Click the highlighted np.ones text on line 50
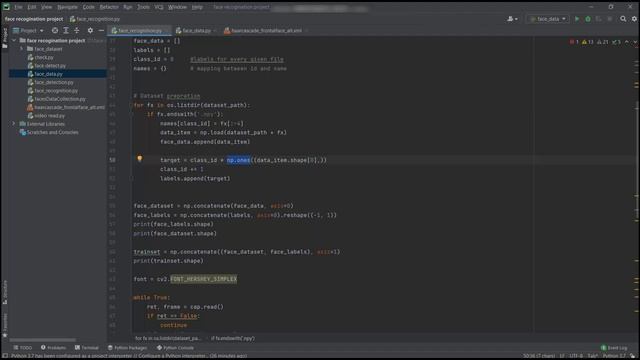The image size is (640, 360). (238, 160)
